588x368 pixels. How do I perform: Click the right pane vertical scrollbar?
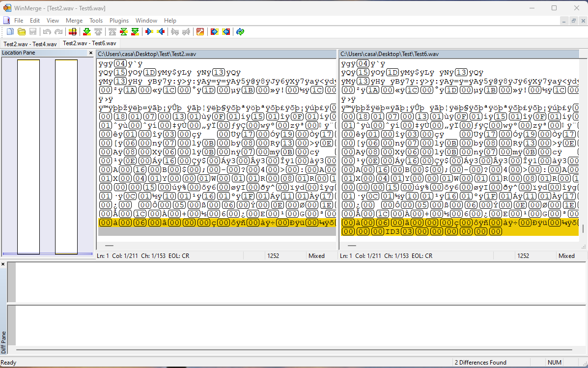click(x=583, y=150)
